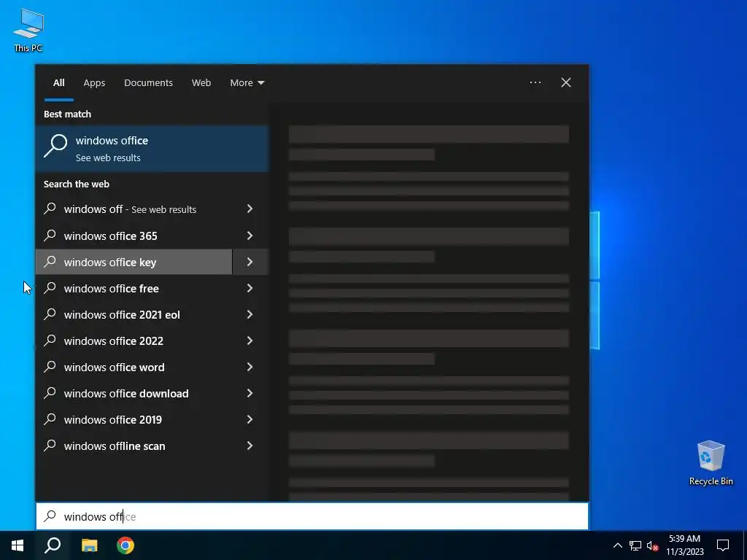Click magnifier icon beside 'windows off'
Image resolution: width=747 pixels, height=560 pixels.
[x=50, y=208]
